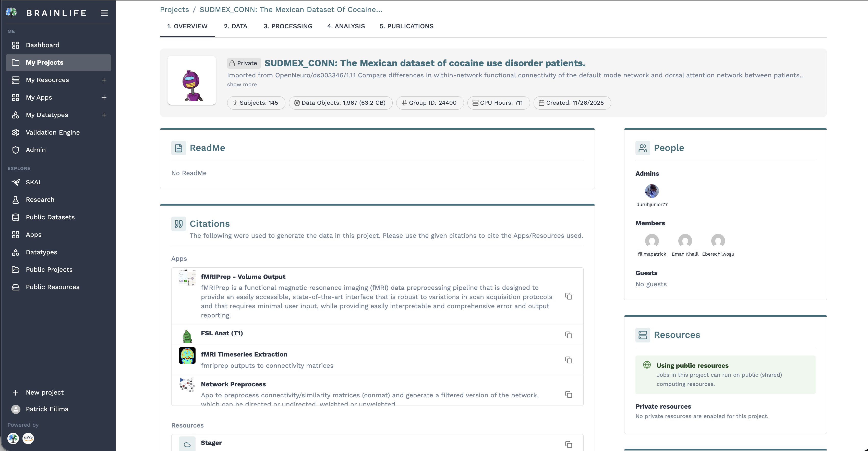Open member Eberechi.wogu's avatar
The image size is (868, 451).
click(x=718, y=241)
